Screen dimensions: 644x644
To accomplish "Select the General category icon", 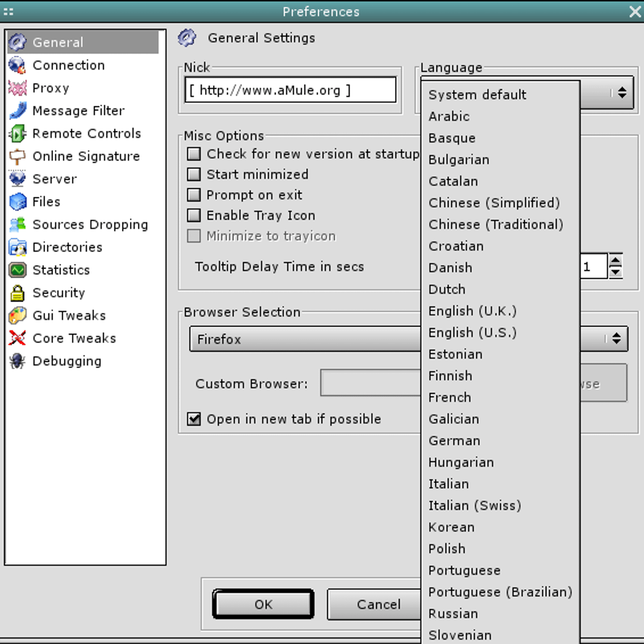I will click(x=17, y=42).
